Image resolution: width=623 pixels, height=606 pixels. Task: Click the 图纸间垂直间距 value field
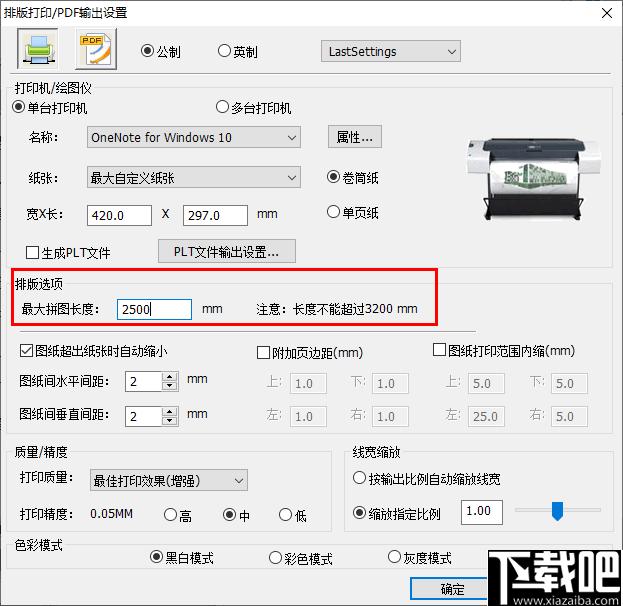[143, 416]
